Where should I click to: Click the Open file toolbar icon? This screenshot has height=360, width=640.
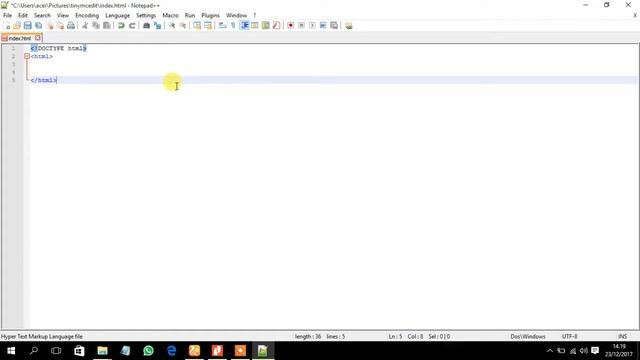[x=17, y=26]
